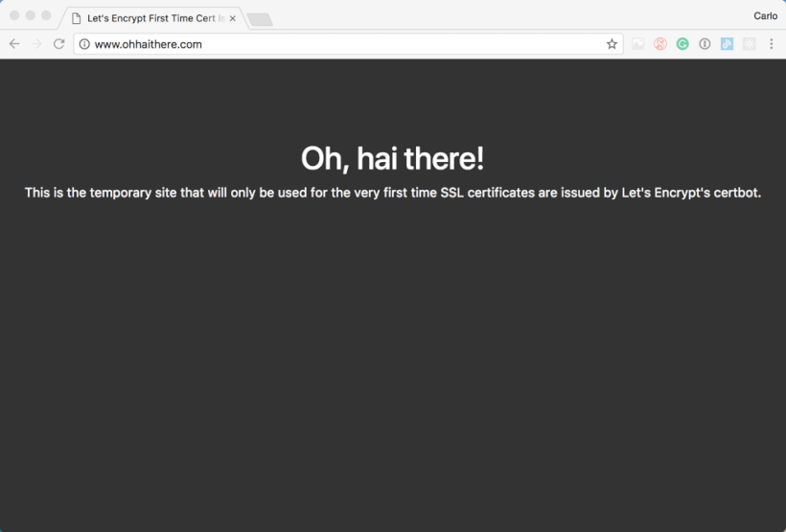Reload the current page
Image resolution: width=786 pixels, height=532 pixels.
[x=59, y=44]
